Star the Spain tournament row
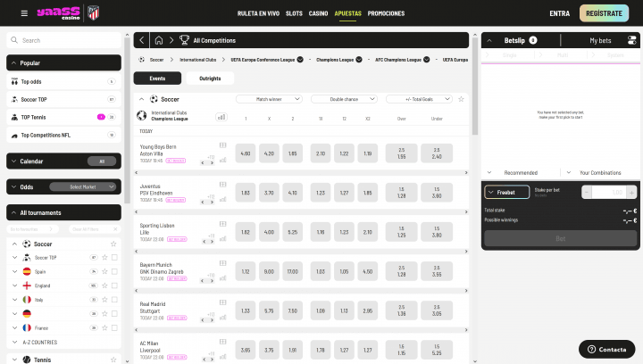The image size is (643, 364). click(104, 271)
